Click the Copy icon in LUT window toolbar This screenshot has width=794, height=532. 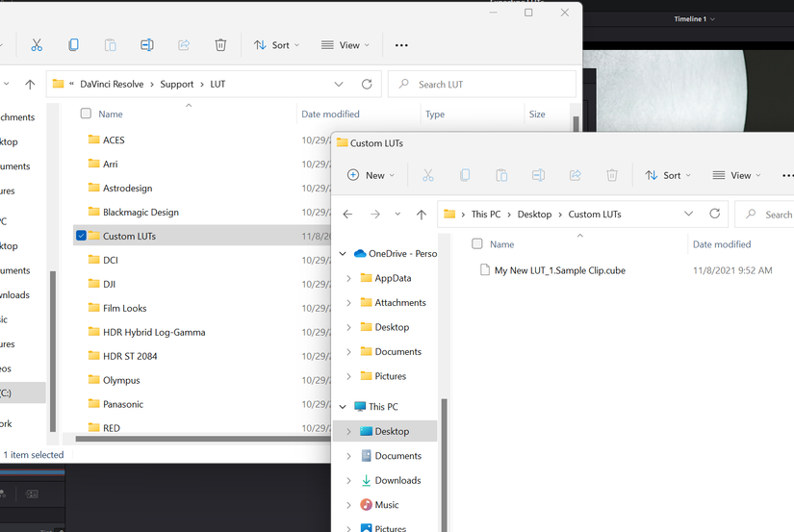coord(73,45)
